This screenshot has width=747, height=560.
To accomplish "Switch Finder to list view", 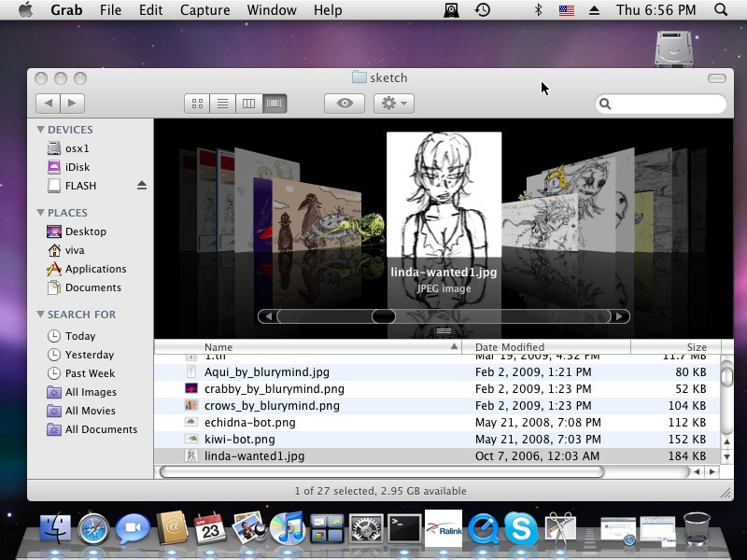I will pos(222,104).
